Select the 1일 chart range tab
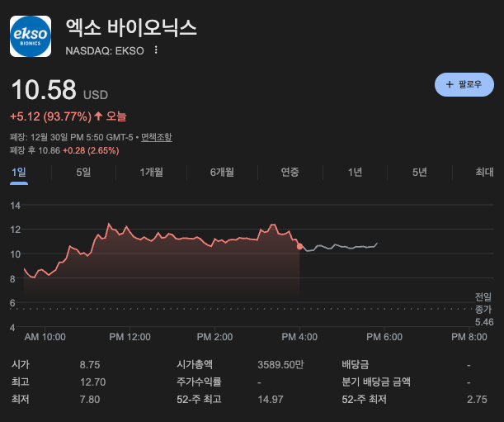The image size is (504, 422). (19, 173)
